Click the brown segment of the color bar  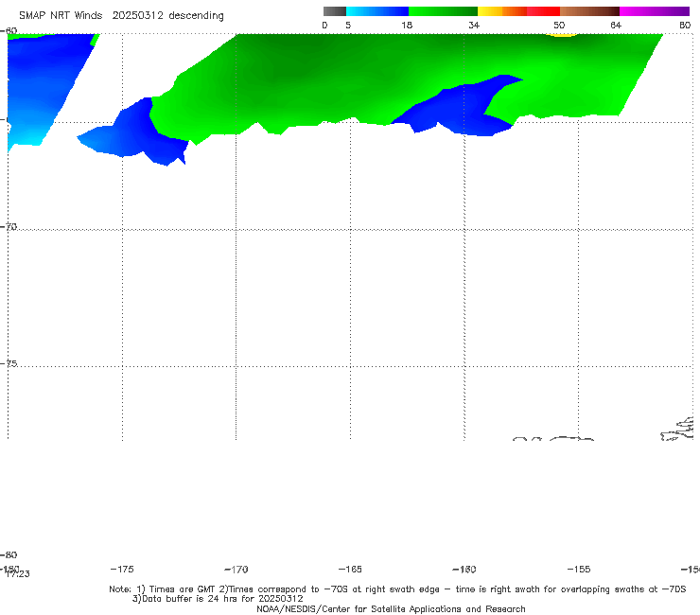pos(589,11)
